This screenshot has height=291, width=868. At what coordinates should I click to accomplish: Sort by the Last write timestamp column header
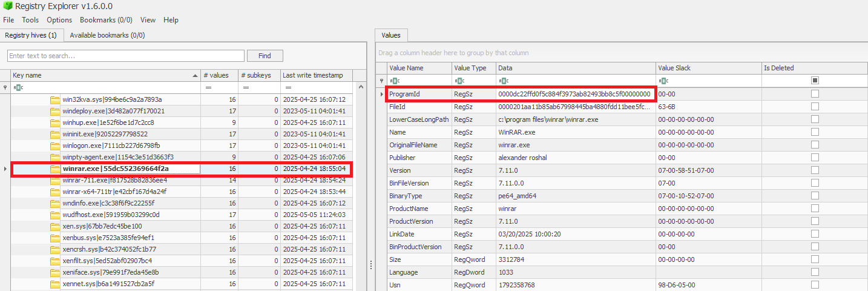[x=312, y=75]
